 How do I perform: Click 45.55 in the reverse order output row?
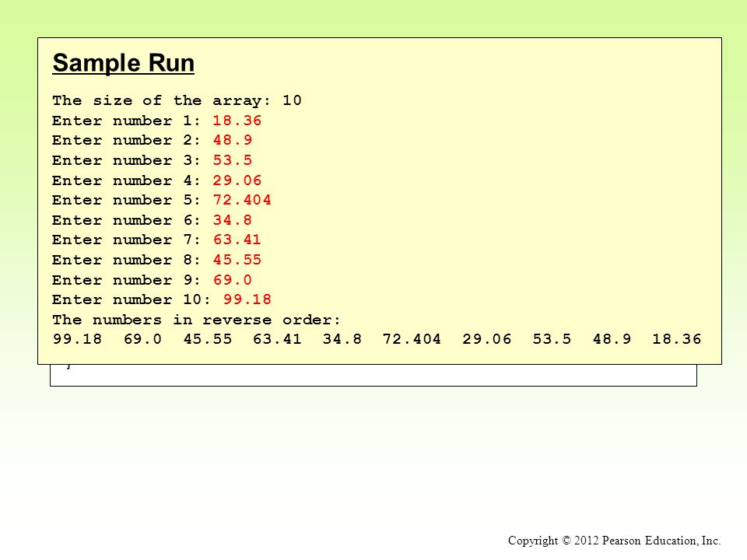[208, 339]
